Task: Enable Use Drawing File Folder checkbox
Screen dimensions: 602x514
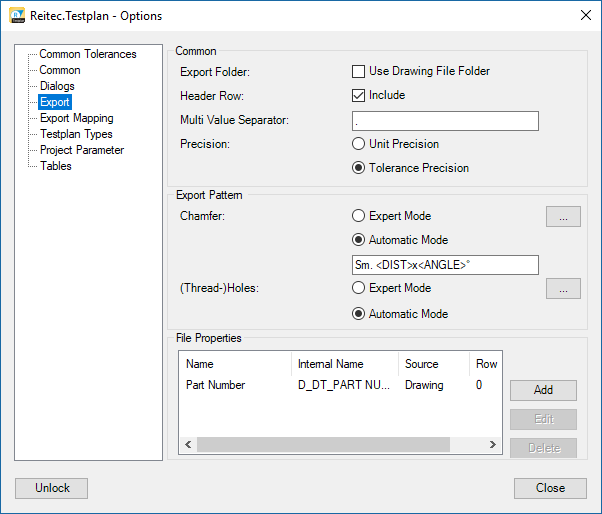Action: tap(359, 72)
